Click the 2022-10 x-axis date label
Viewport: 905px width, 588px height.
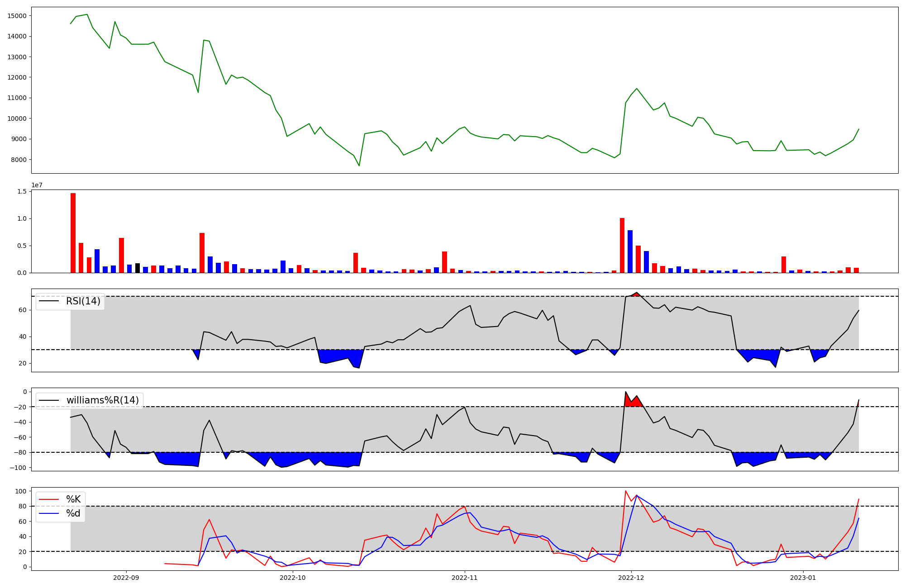pyautogui.click(x=293, y=578)
